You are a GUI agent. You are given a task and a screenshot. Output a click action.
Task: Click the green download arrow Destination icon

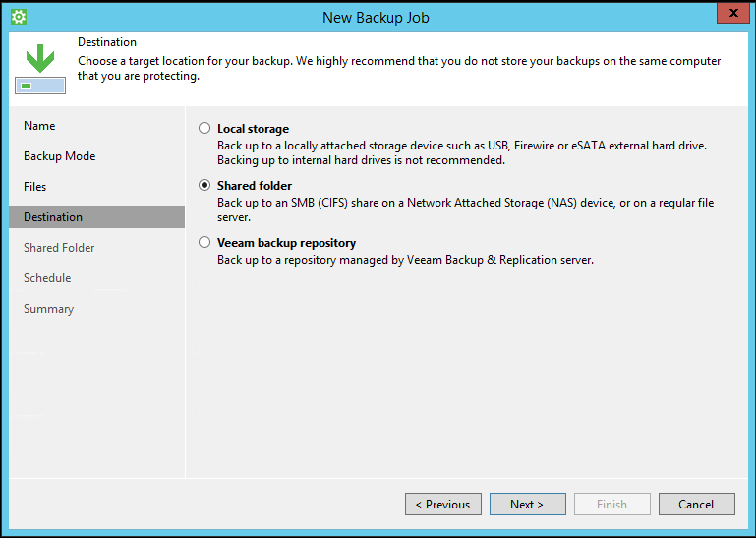coord(40,69)
